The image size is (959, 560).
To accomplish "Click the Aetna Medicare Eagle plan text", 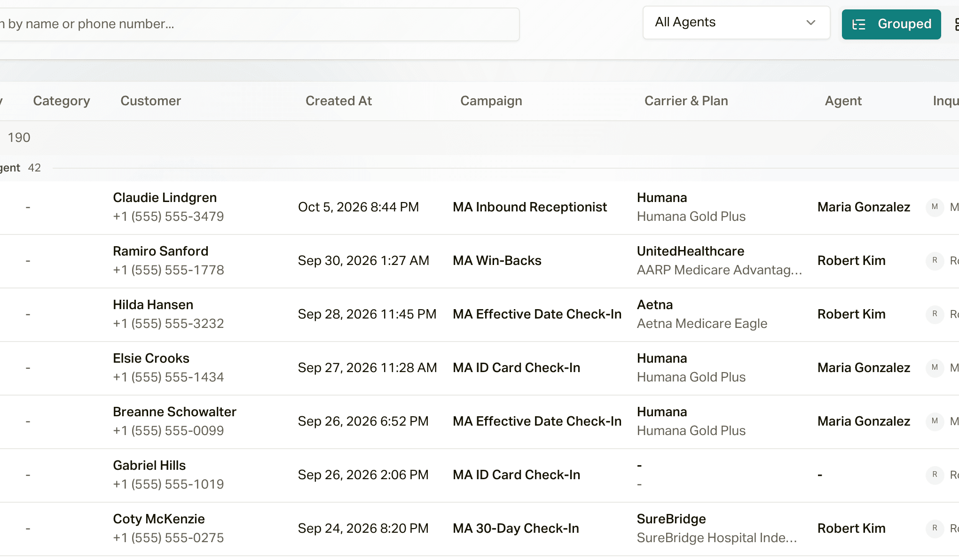I will [x=702, y=324].
